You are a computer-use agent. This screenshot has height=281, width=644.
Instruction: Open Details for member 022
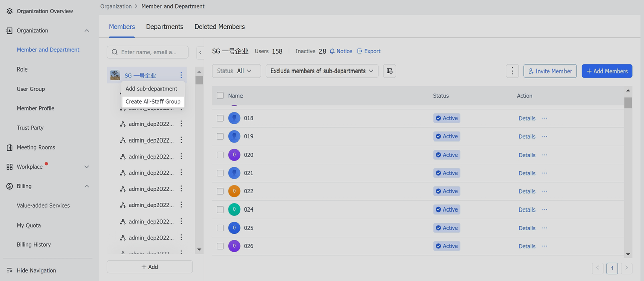[527, 191]
